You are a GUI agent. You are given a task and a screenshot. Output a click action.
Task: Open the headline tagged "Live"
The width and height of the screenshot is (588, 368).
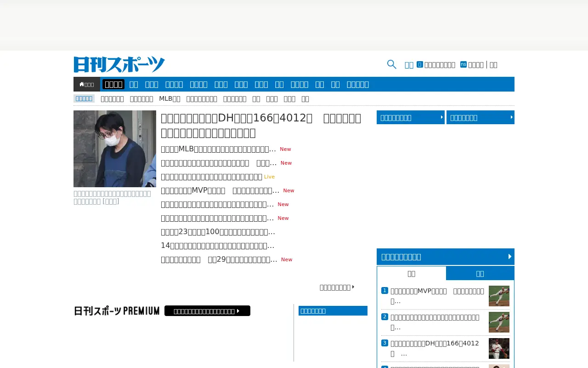(x=211, y=177)
